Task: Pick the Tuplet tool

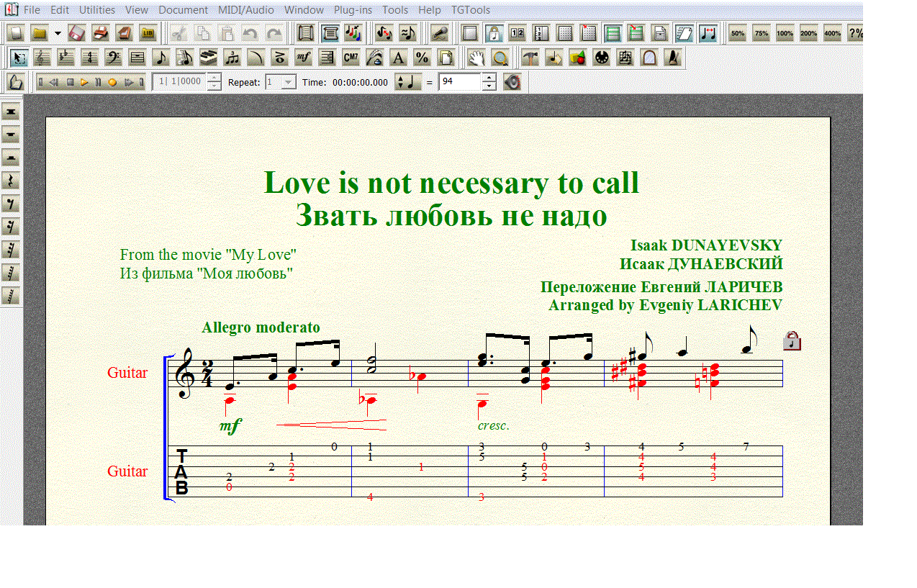Action: (232, 58)
